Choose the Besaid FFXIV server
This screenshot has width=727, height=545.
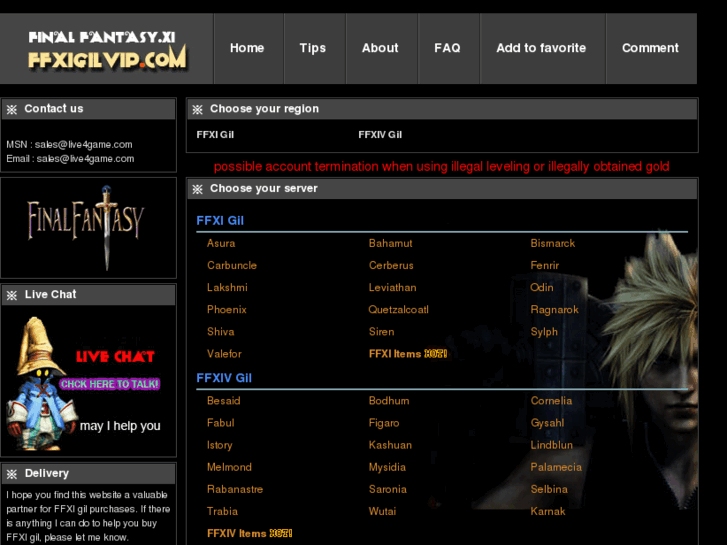pos(223,401)
